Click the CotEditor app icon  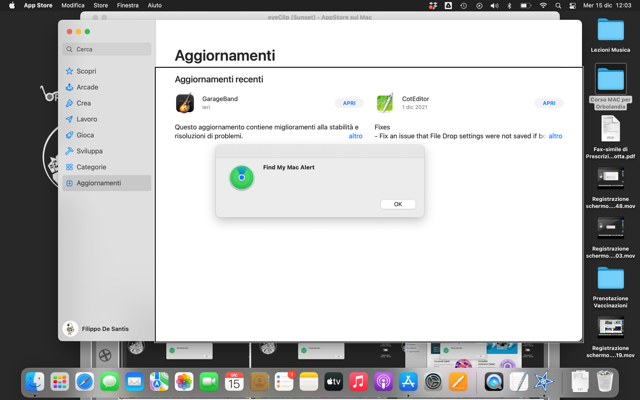pos(384,103)
